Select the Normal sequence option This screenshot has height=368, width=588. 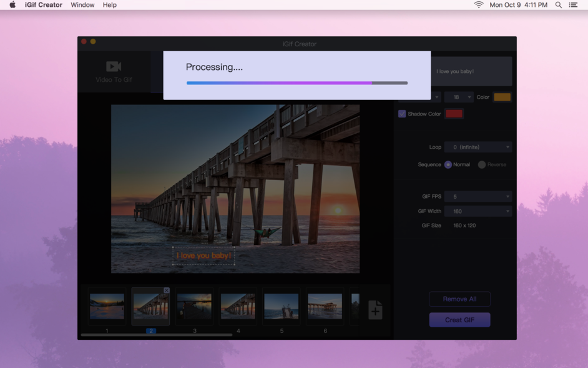point(449,164)
